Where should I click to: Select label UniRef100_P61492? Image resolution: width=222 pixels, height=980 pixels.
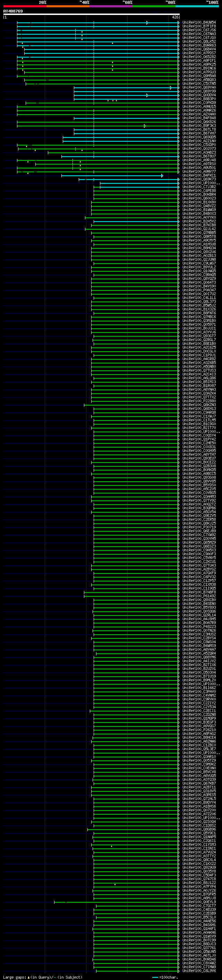[x=199, y=596]
